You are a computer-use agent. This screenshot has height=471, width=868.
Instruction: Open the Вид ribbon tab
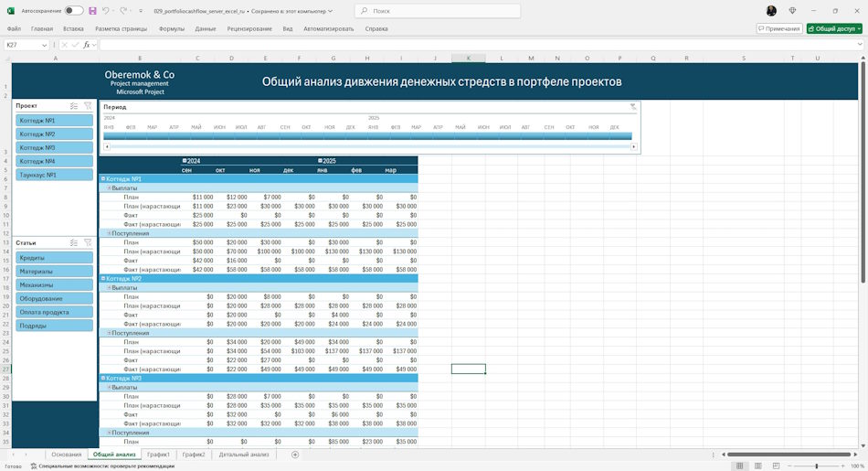(x=288, y=29)
